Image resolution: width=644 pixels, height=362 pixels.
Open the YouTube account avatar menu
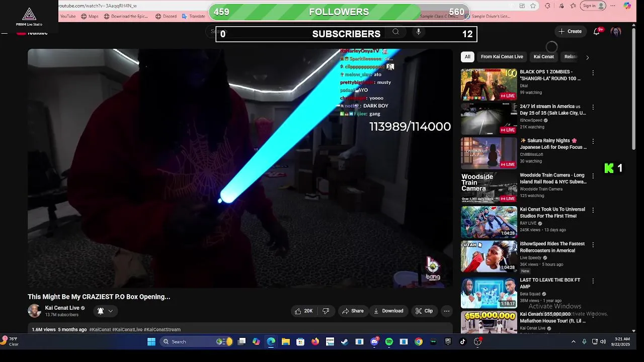pos(616,31)
